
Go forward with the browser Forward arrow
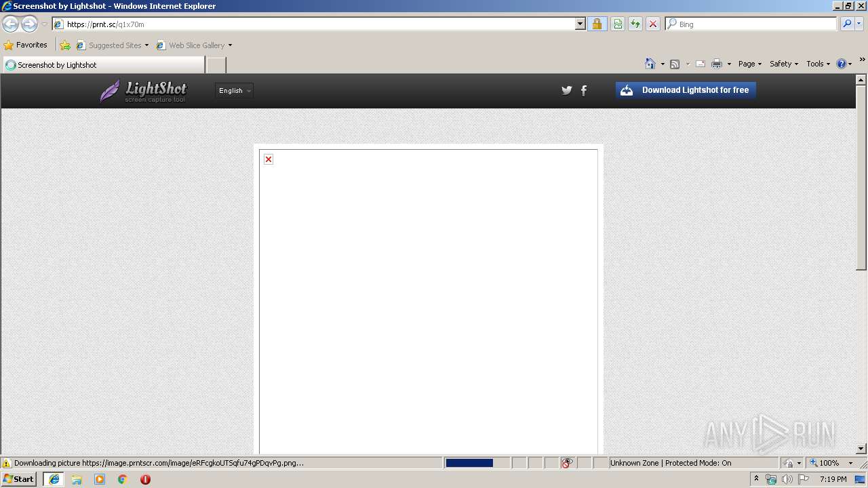tap(29, 24)
